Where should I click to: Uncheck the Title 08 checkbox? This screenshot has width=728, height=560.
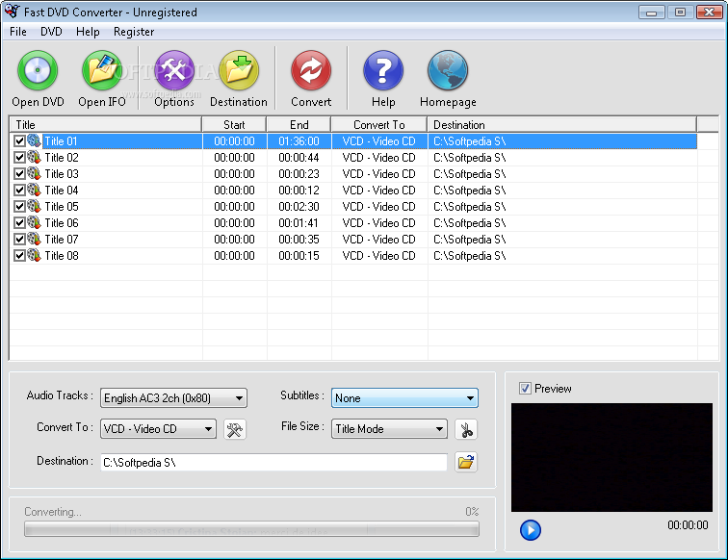tap(19, 256)
